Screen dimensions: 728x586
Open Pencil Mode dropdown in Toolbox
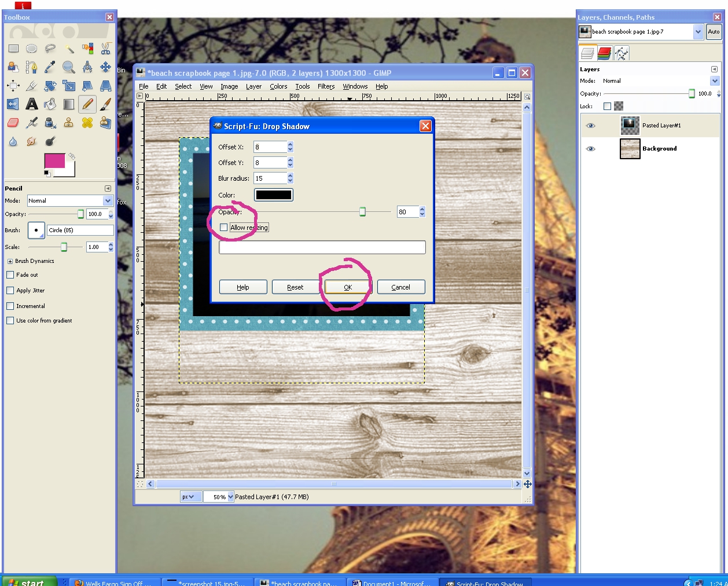(69, 200)
